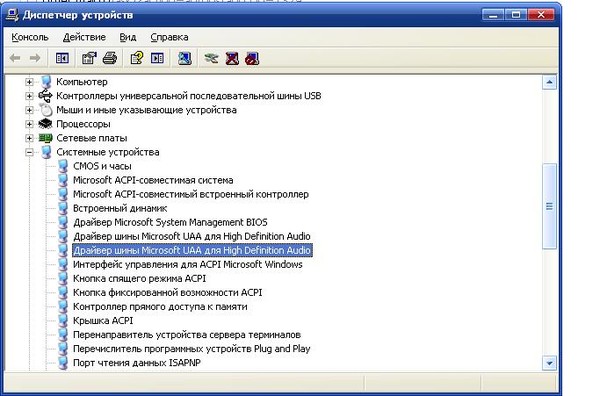Click the Системные устройства category icon
The height and width of the screenshot is (396, 600).
pos(46,152)
